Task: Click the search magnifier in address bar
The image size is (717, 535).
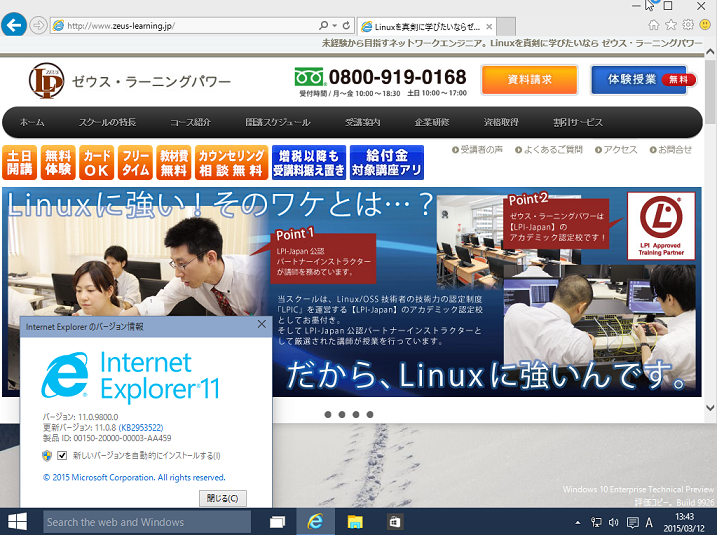Action: coord(323,26)
